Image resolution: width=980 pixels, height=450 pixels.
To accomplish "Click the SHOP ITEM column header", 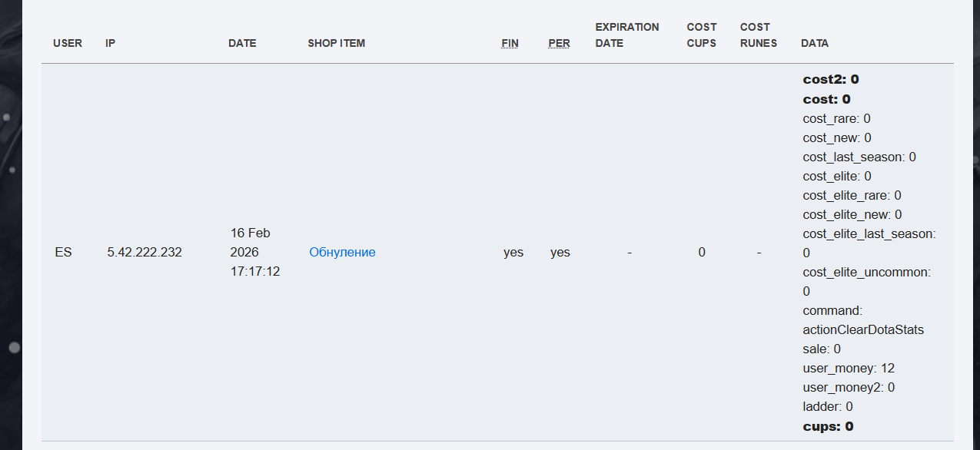I will pos(336,43).
